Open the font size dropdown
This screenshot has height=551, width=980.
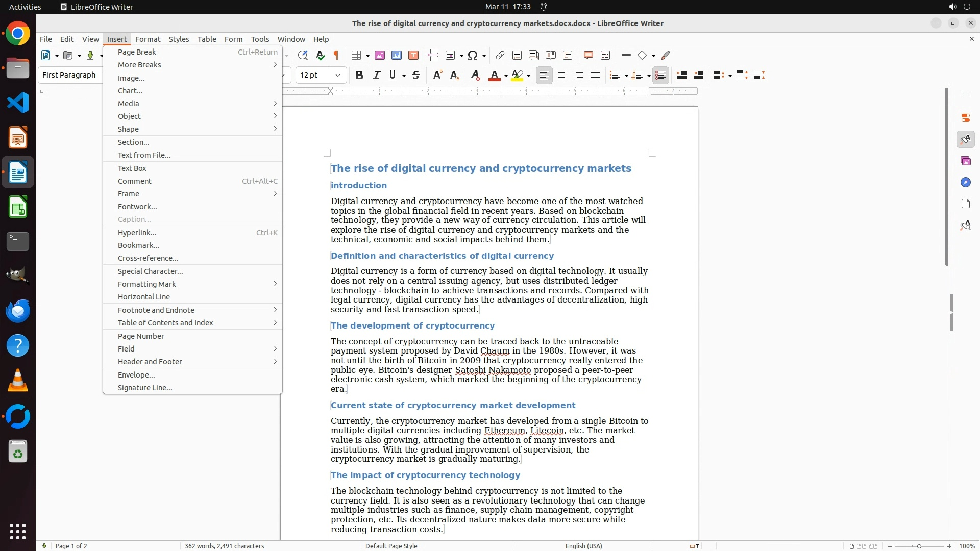click(x=337, y=76)
